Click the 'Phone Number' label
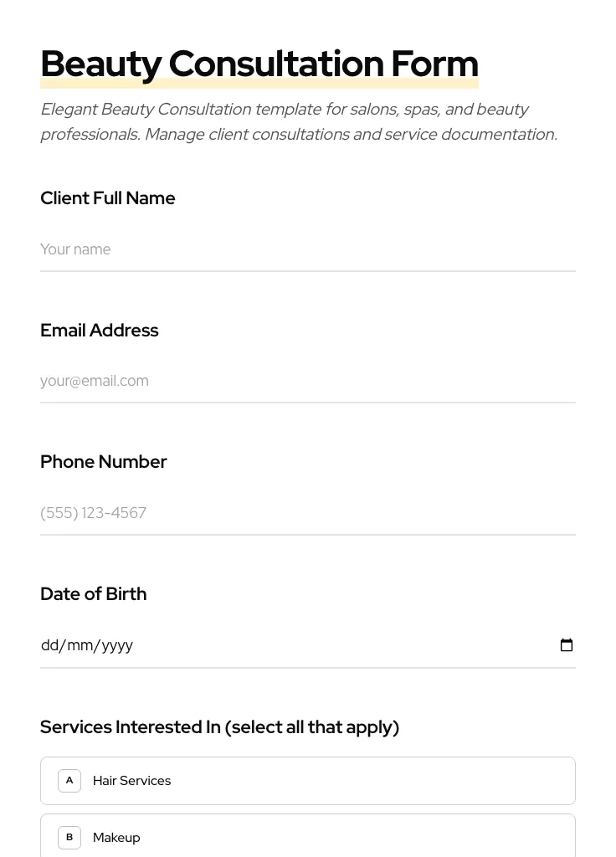The height and width of the screenshot is (857, 616). (104, 462)
